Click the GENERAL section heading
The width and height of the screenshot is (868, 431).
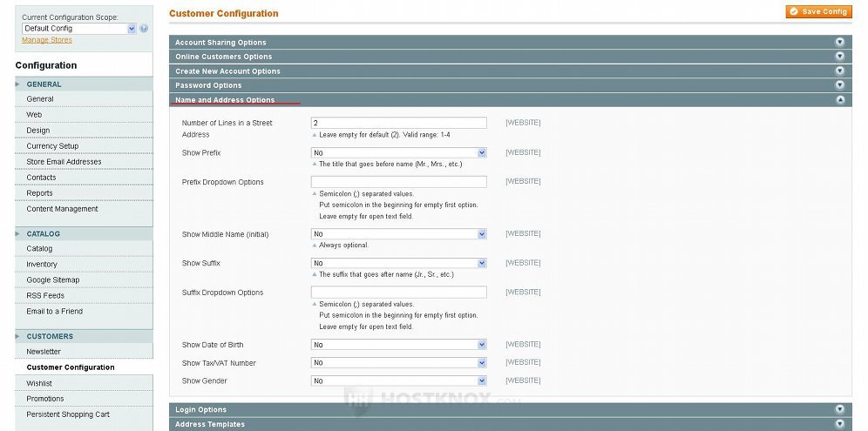(44, 84)
